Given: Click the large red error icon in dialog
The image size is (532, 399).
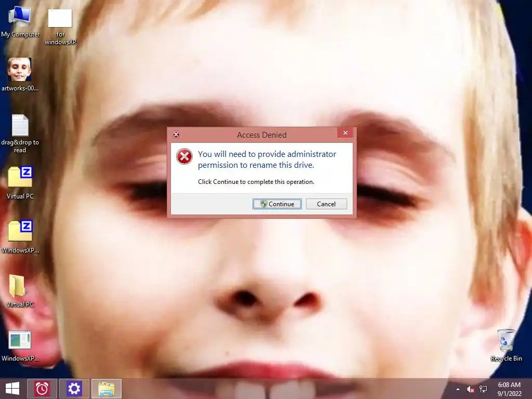Looking at the screenshot, I should tap(184, 156).
